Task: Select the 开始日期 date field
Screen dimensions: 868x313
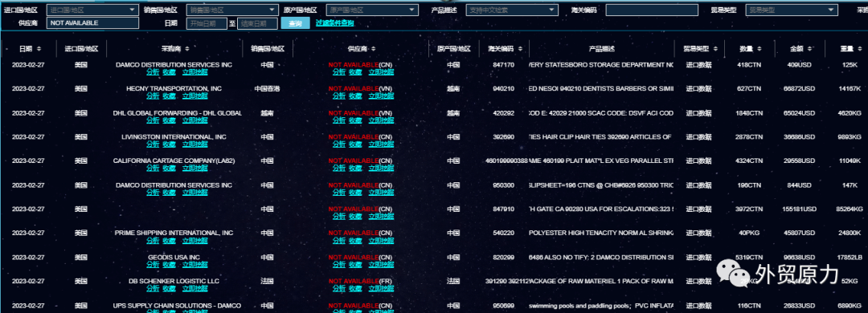Action: point(207,23)
